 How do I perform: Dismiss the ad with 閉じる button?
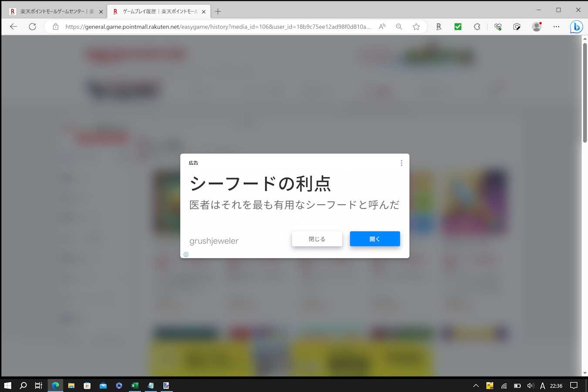coord(317,239)
